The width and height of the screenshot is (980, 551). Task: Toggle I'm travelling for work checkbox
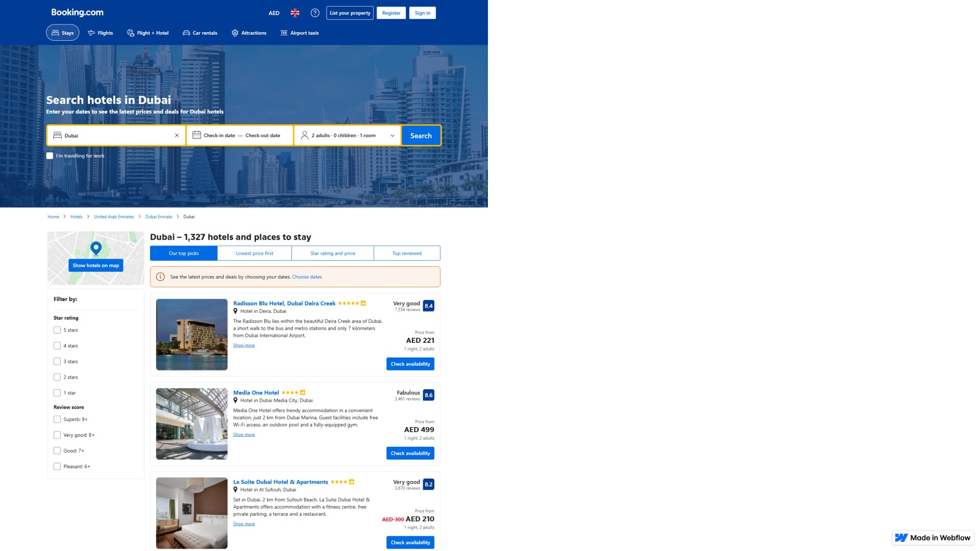point(50,156)
